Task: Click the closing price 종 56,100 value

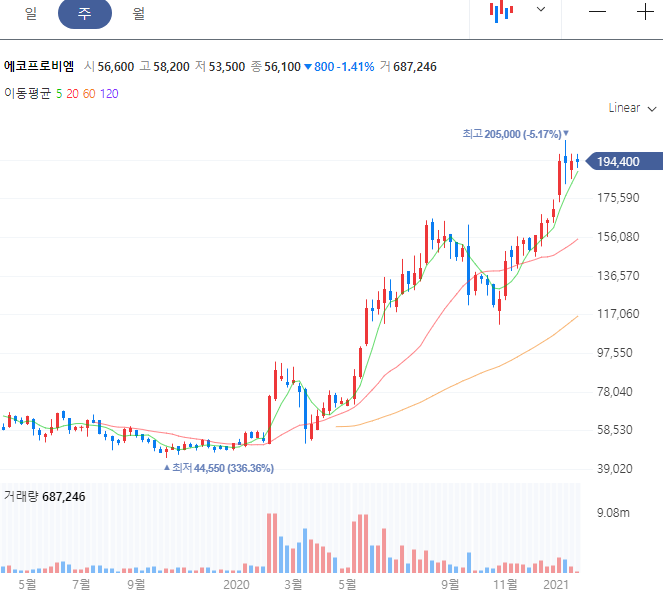Action: point(276,66)
